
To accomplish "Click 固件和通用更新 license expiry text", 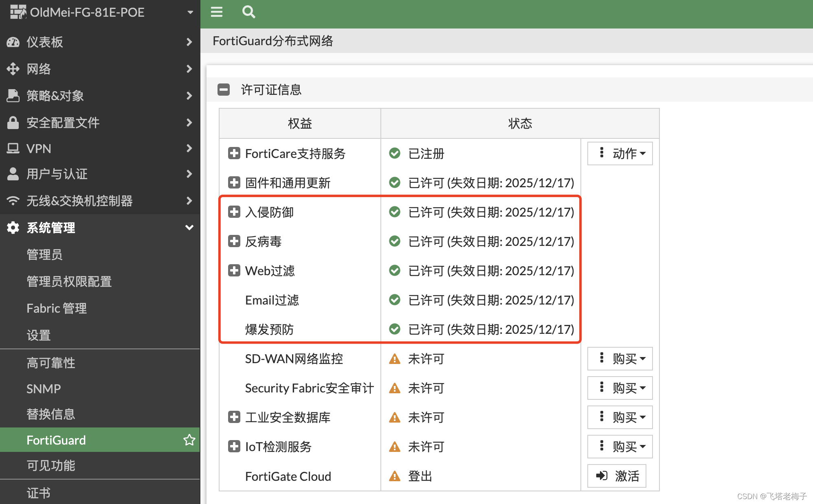I will point(491,183).
